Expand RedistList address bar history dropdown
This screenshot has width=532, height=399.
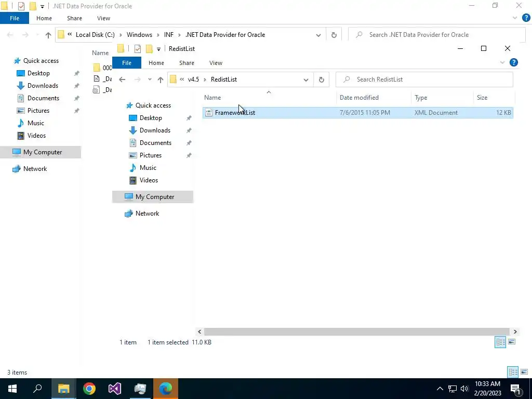pos(305,79)
